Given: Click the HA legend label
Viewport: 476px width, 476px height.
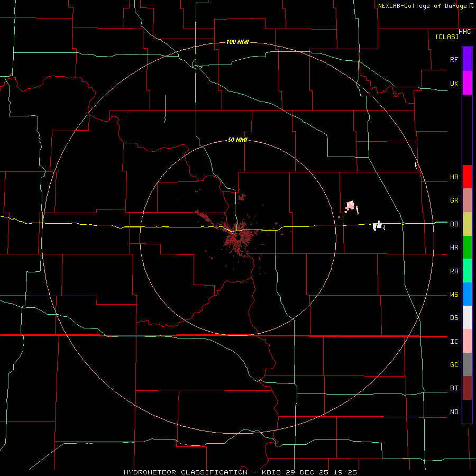Looking at the screenshot, I should pyautogui.click(x=454, y=177).
